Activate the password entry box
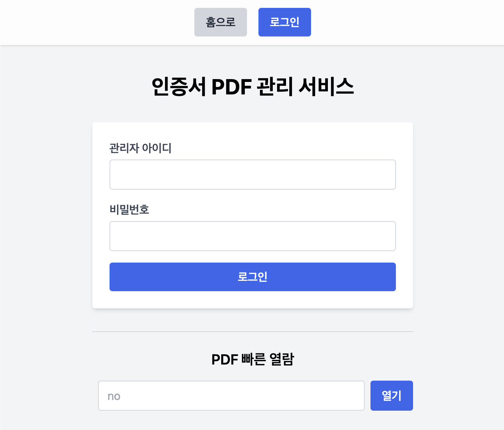Image resolution: width=504 pixels, height=430 pixels. click(252, 236)
